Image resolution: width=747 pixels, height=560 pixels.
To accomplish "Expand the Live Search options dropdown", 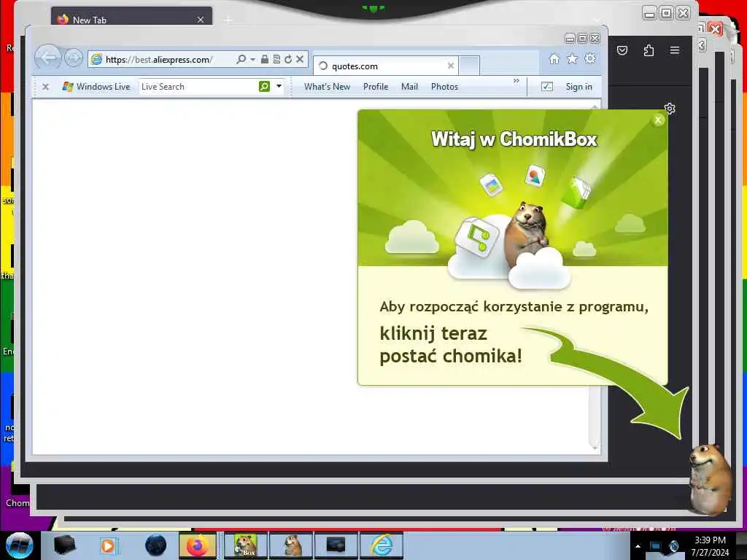I will point(279,87).
